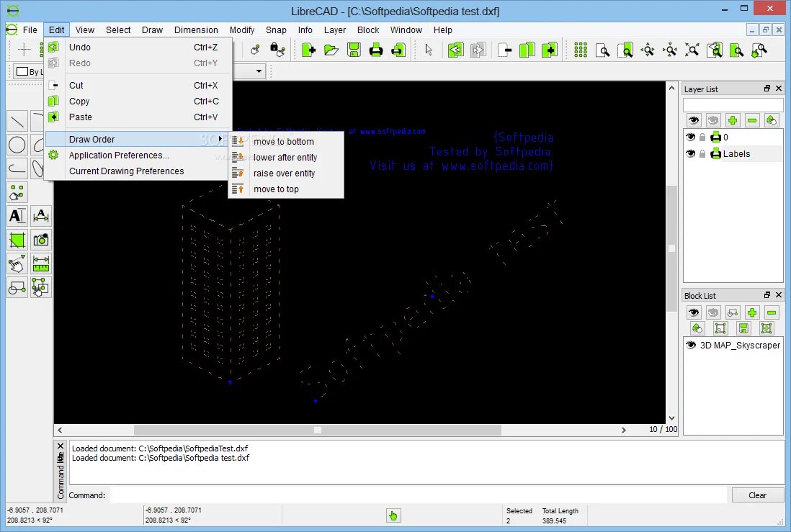This screenshot has height=532, width=791.
Task: Toggle the grid dots toolbar icon
Action: [581, 50]
